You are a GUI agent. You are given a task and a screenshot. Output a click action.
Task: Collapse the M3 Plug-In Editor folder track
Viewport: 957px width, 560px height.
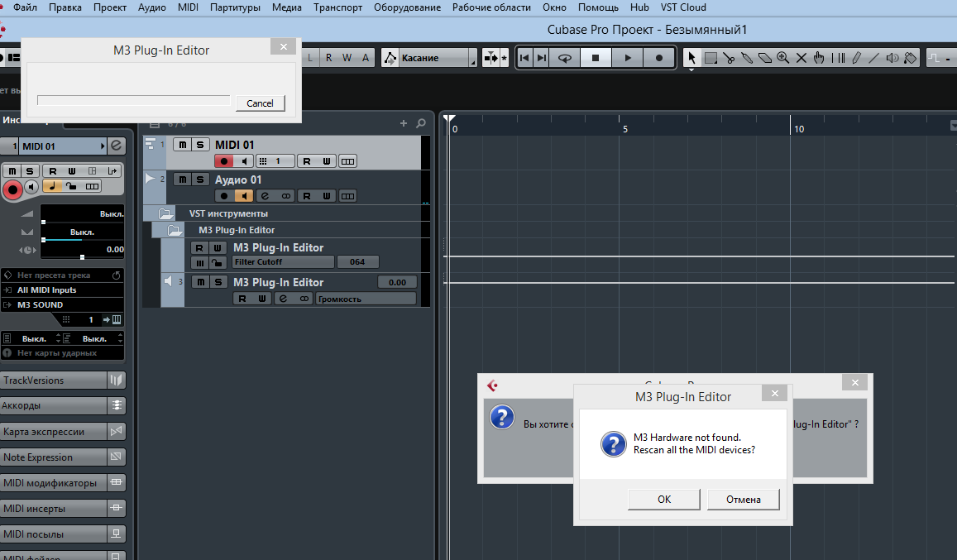click(x=175, y=230)
